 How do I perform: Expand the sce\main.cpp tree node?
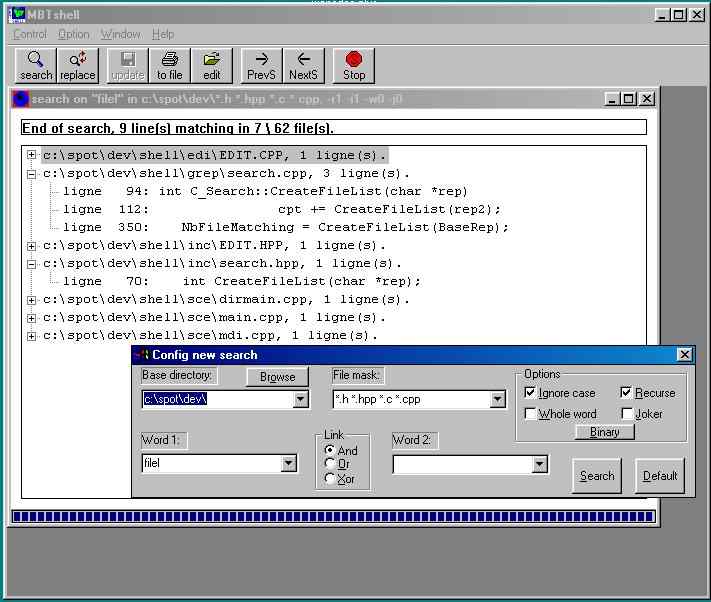pyautogui.click(x=31, y=318)
